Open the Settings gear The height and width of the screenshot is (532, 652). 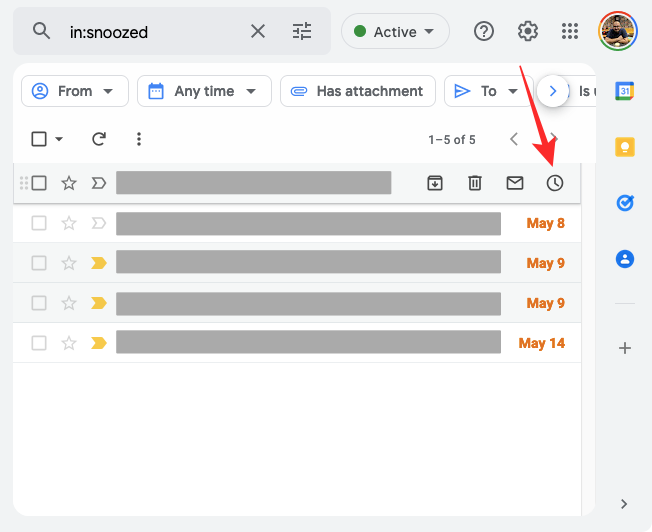pos(528,31)
